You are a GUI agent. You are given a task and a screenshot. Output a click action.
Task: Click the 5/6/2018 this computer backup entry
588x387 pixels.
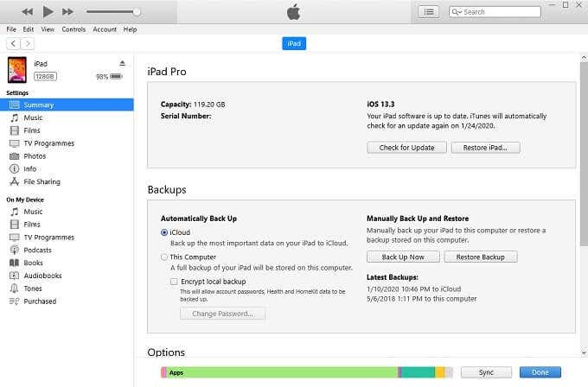pos(422,299)
